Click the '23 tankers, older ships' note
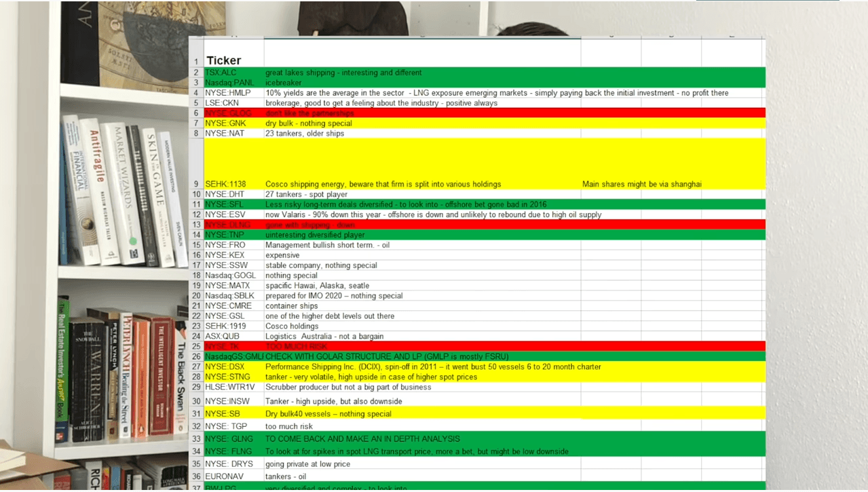 305,134
